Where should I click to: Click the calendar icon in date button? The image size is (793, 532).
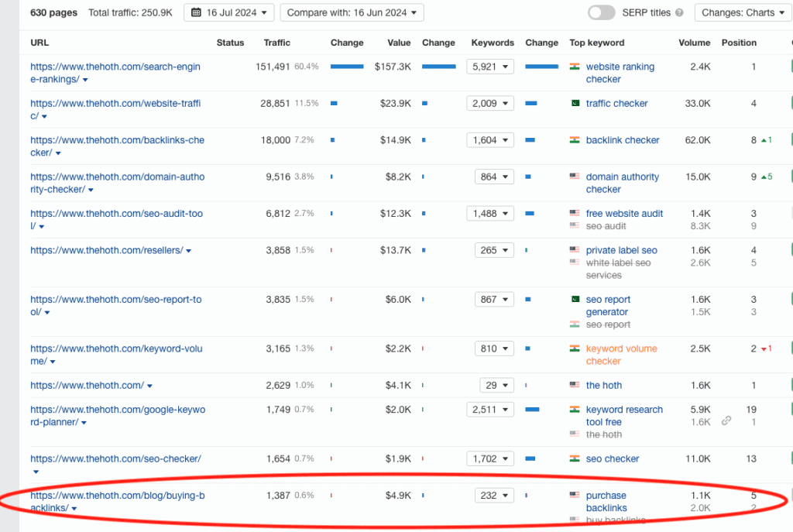click(196, 12)
